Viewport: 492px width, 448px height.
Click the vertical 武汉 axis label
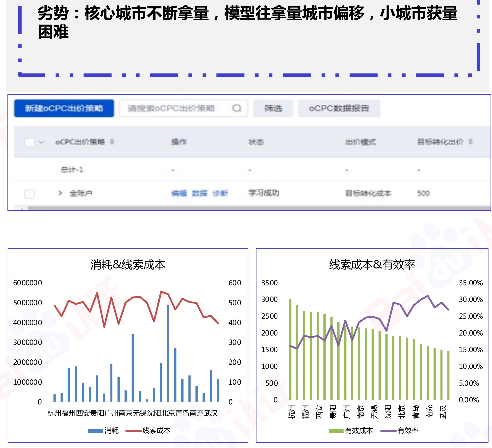coord(443,412)
